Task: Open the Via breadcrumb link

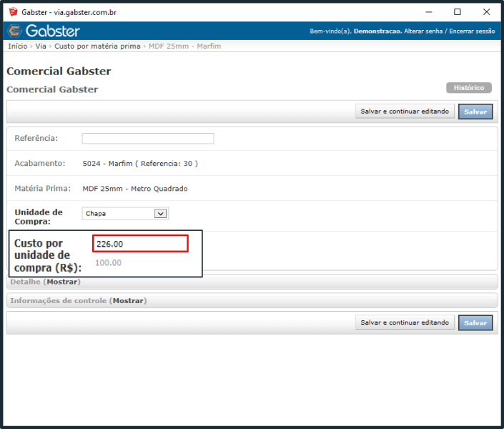Action: coord(41,46)
